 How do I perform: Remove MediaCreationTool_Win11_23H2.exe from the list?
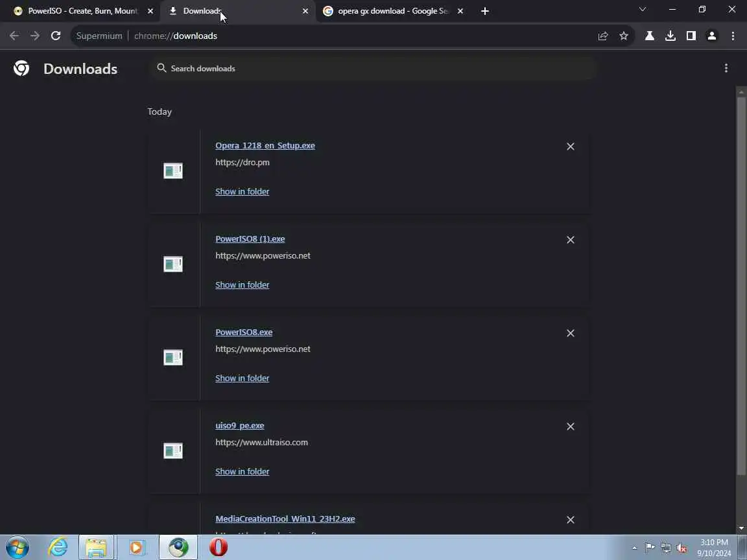click(x=570, y=520)
